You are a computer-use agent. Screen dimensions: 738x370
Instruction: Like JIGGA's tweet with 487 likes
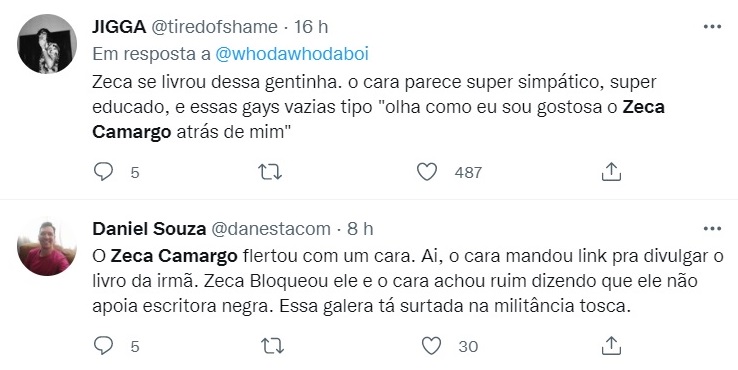coord(427,172)
